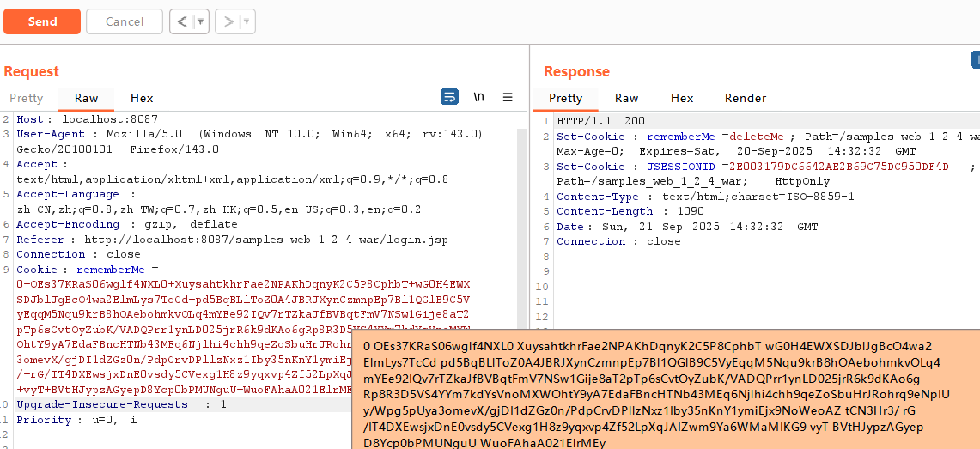This screenshot has height=449, width=980.
Task: Expand the forward history dropdown arrow
Action: click(x=247, y=21)
